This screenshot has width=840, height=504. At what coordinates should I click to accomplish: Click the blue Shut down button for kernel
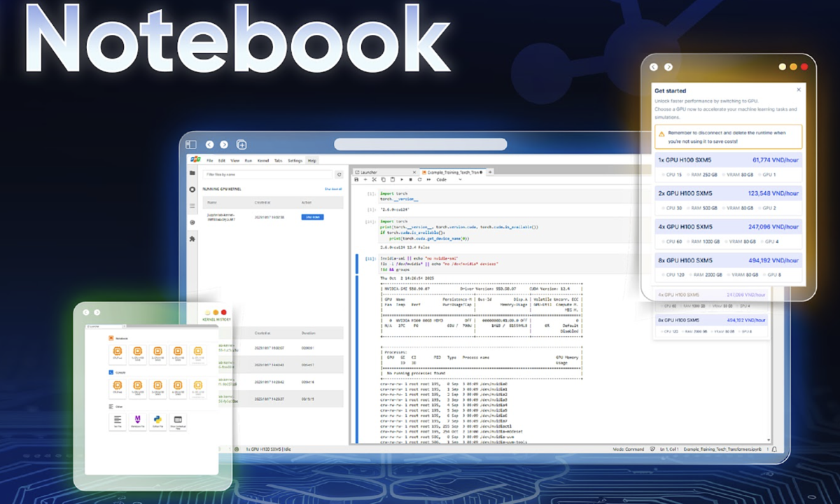312,218
